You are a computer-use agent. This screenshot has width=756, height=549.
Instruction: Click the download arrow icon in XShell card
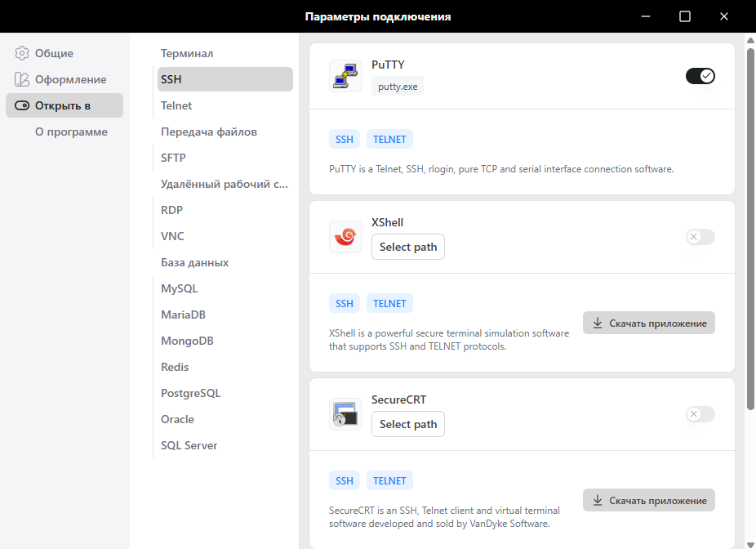598,324
